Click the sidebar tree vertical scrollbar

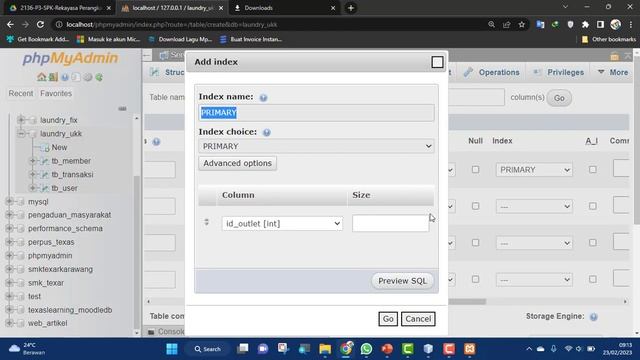(x=137, y=253)
